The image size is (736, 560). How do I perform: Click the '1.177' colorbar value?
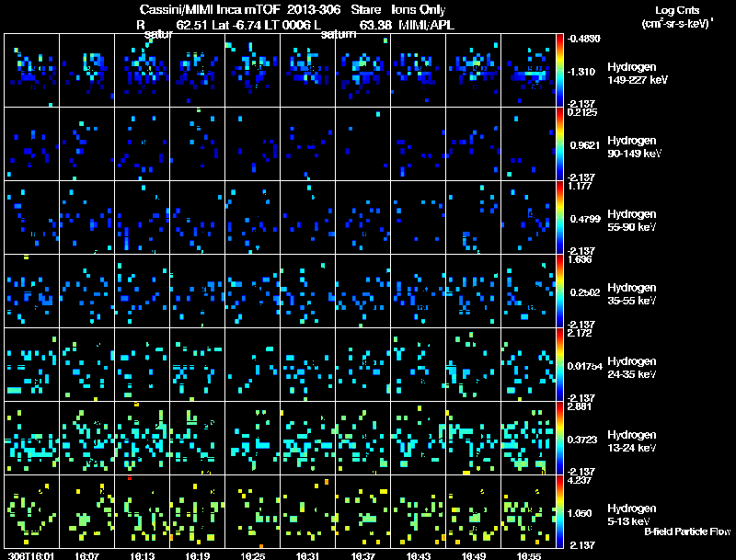pos(580,186)
